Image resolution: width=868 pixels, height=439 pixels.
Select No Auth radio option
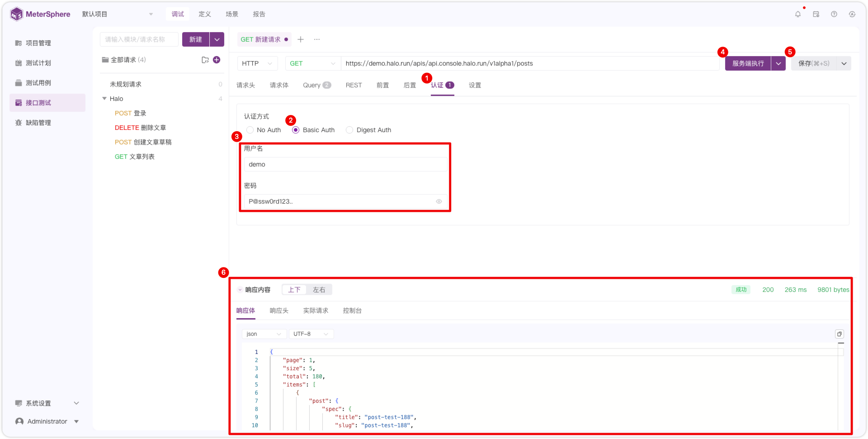coord(264,130)
